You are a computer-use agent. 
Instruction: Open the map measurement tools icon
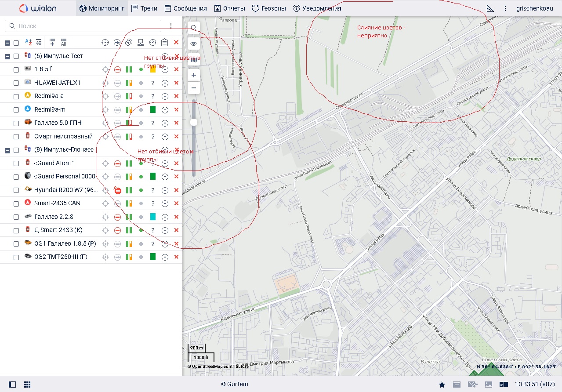(x=490, y=8)
